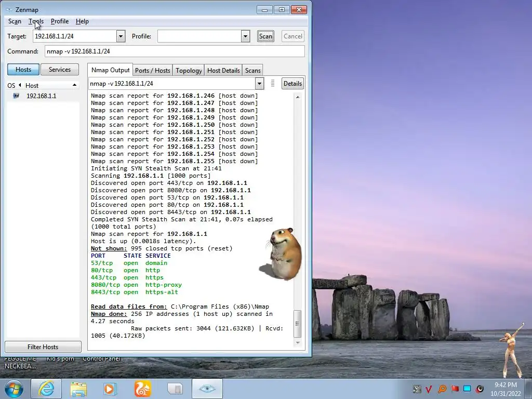Click the first grey system tray icon
532x399 pixels.
click(x=417, y=389)
